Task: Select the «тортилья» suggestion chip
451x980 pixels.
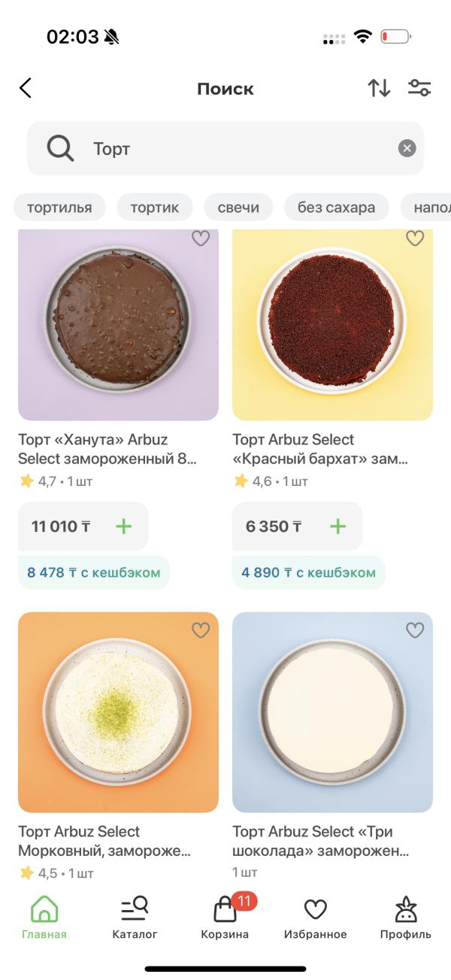Action: [59, 208]
